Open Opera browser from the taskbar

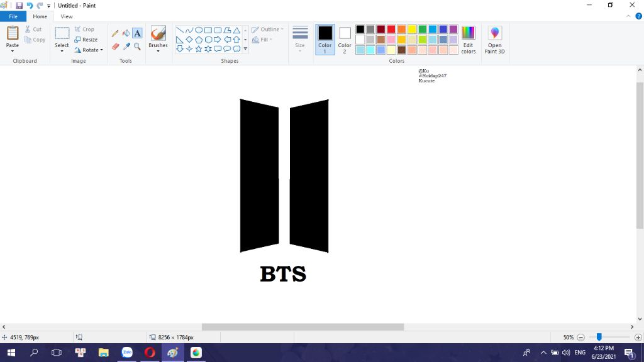pyautogui.click(x=150, y=353)
